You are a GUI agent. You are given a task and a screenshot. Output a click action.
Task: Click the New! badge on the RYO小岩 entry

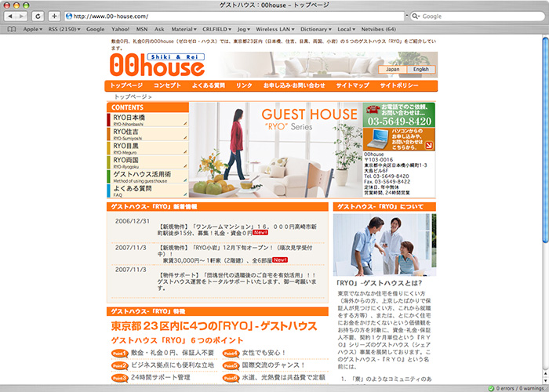click(280, 260)
